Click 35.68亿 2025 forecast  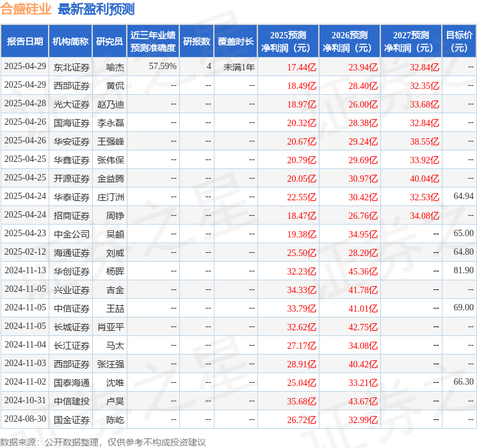[x=302, y=401]
